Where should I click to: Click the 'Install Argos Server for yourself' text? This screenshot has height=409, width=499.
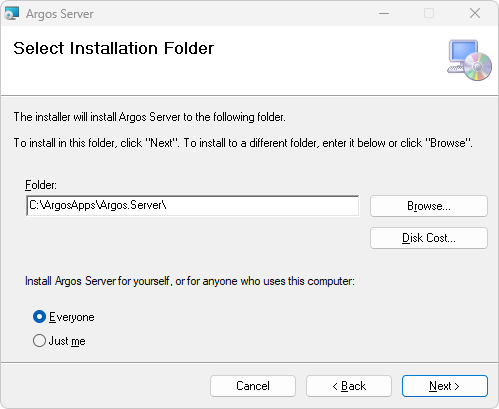190,281
